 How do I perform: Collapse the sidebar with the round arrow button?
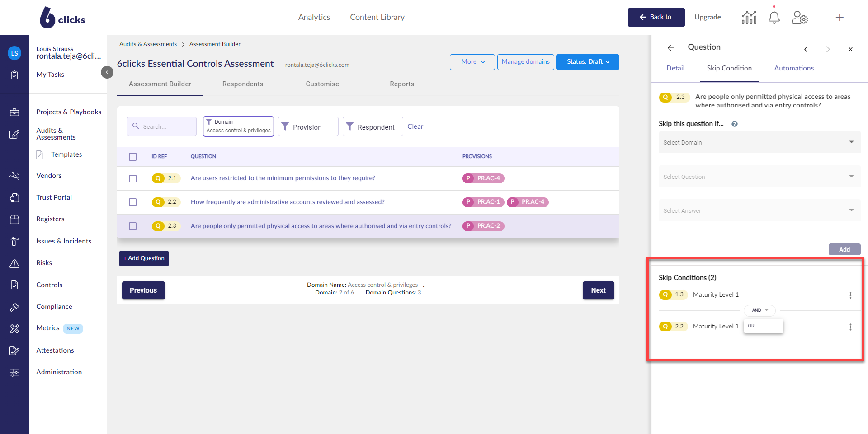click(x=107, y=72)
